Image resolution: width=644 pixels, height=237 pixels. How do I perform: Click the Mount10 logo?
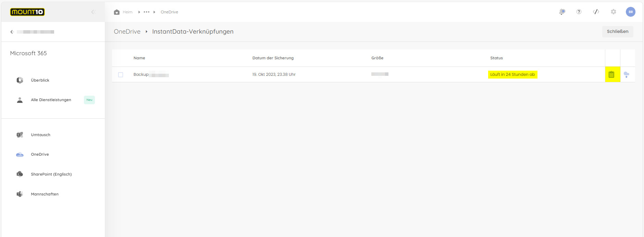click(27, 12)
